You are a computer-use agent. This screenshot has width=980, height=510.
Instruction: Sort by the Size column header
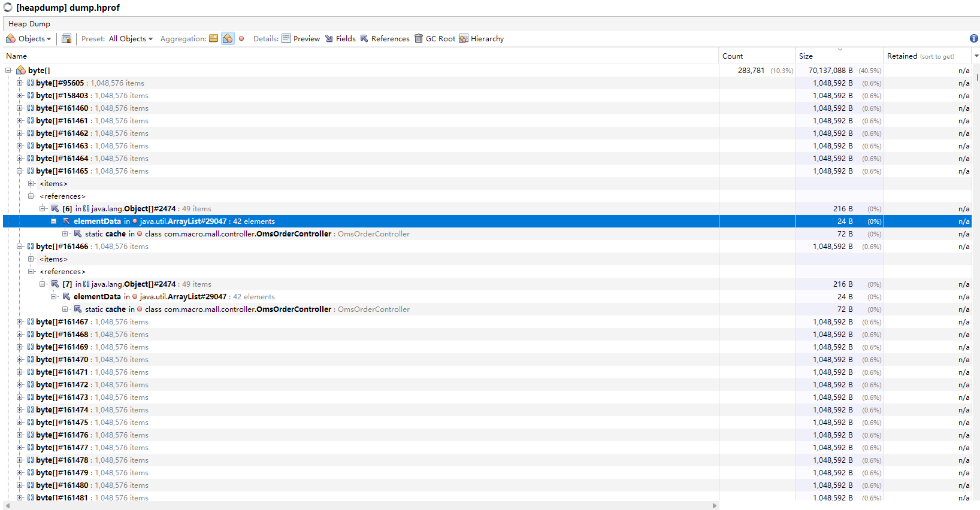[839, 56]
